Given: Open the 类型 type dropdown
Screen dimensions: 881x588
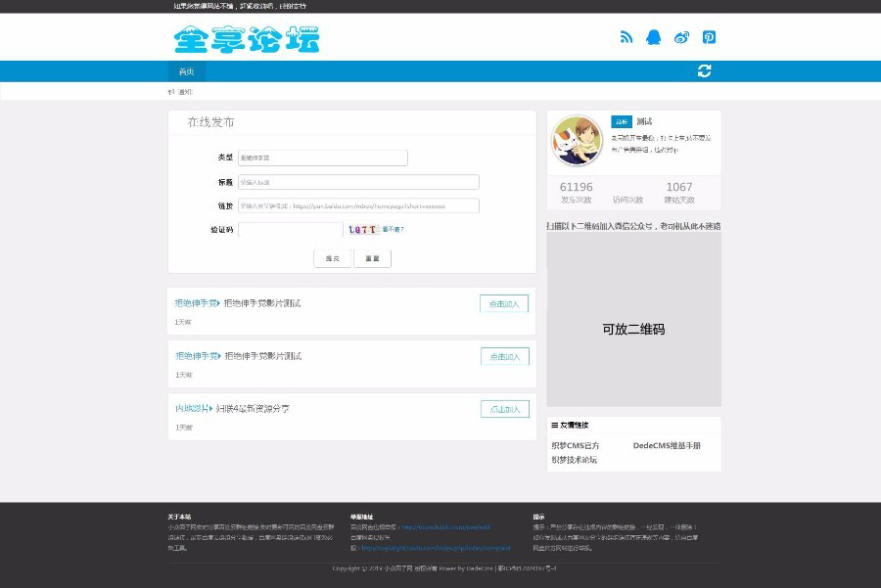Looking at the screenshot, I should pyautogui.click(x=322, y=158).
